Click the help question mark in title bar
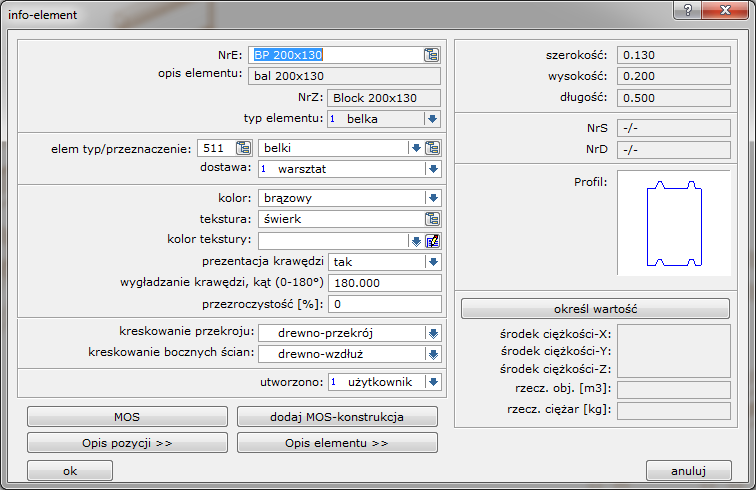The image size is (756, 490). pos(689,10)
